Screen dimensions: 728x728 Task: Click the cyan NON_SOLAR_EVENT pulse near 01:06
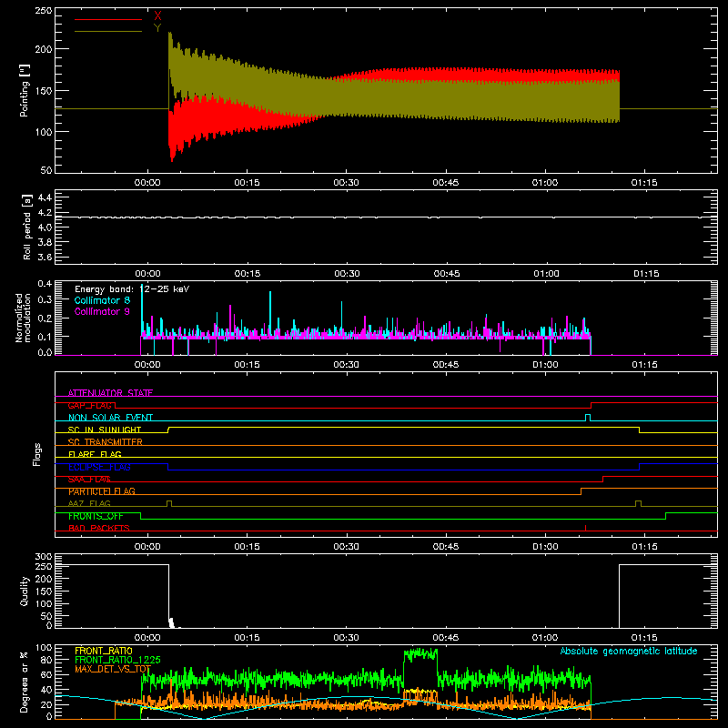click(x=588, y=417)
